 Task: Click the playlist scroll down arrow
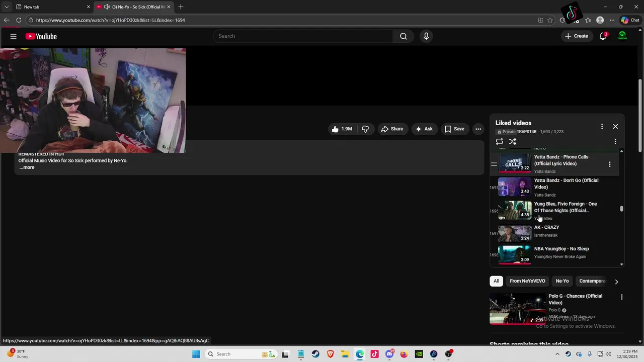click(x=622, y=264)
